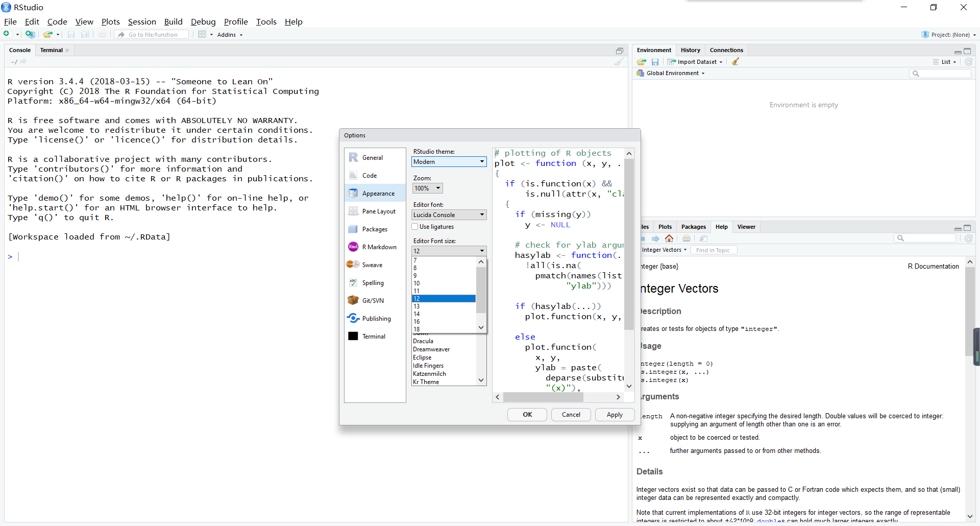Select font size 14 from list
980x526 pixels.
point(444,314)
